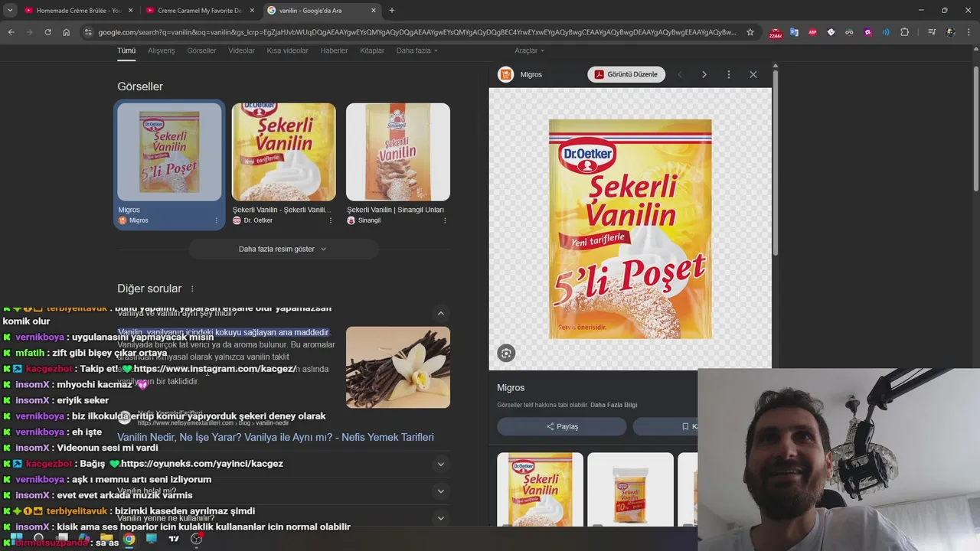This screenshot has height=551, width=980.
Task: Open the Haberler search filter
Action: (x=334, y=51)
